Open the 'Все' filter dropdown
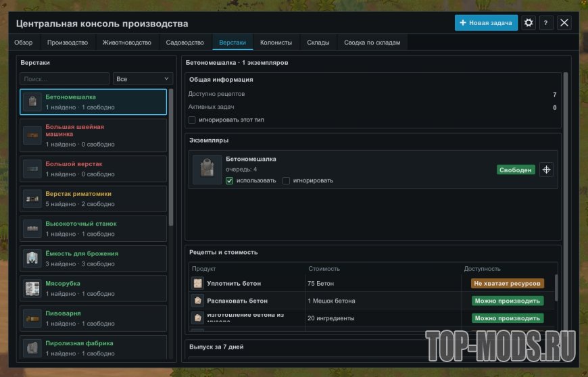The image size is (588, 377). 143,79
